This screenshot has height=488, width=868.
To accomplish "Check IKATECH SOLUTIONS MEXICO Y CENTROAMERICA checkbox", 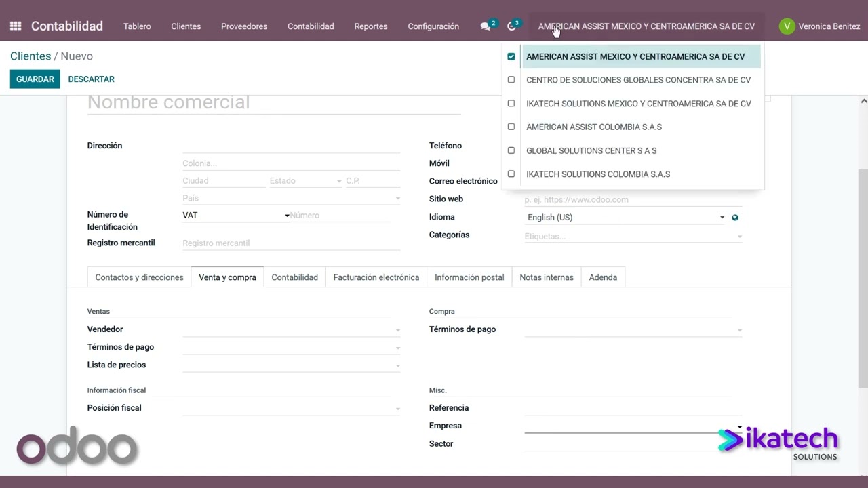I will [511, 104].
